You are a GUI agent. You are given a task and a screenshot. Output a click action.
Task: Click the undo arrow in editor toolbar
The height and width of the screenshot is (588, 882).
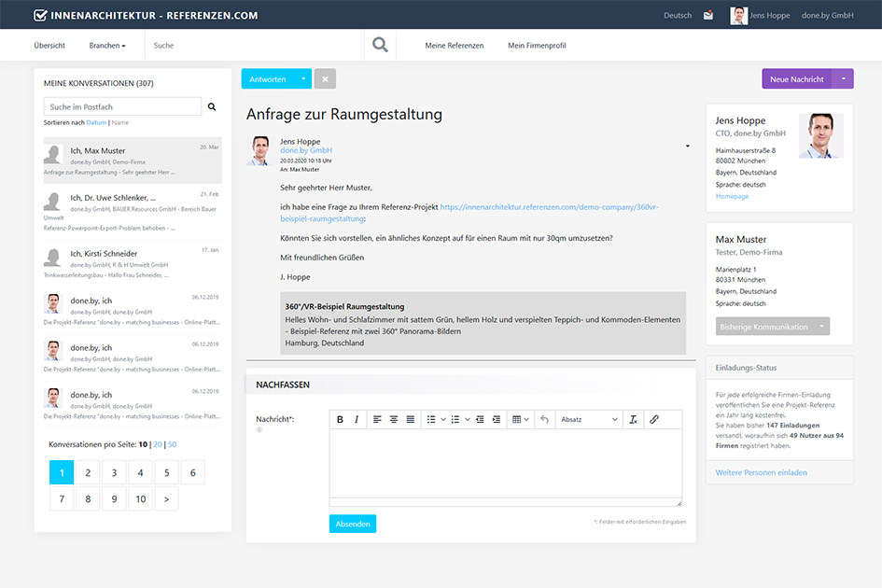click(x=544, y=420)
